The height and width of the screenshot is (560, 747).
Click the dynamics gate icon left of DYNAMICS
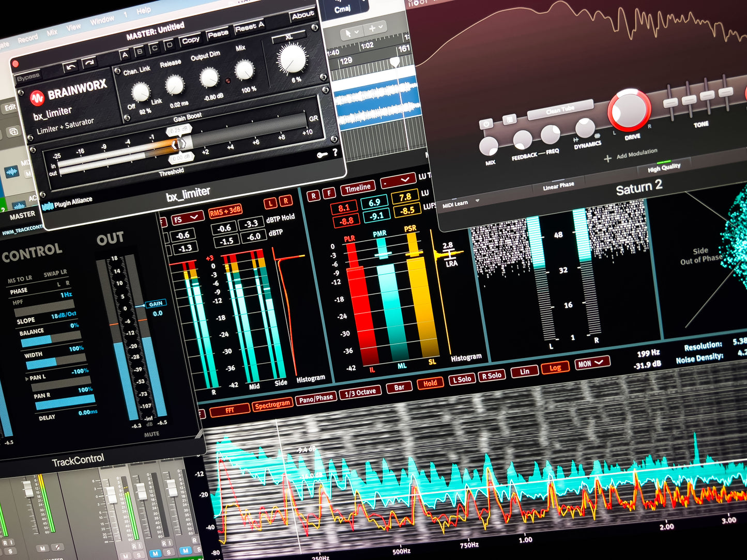(x=575, y=139)
